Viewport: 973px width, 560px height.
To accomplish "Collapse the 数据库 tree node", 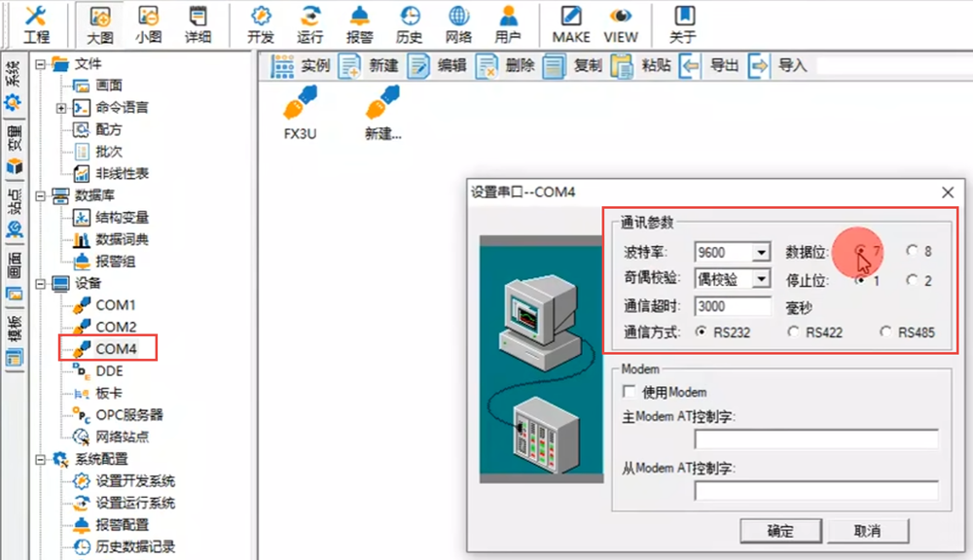I will 40,196.
